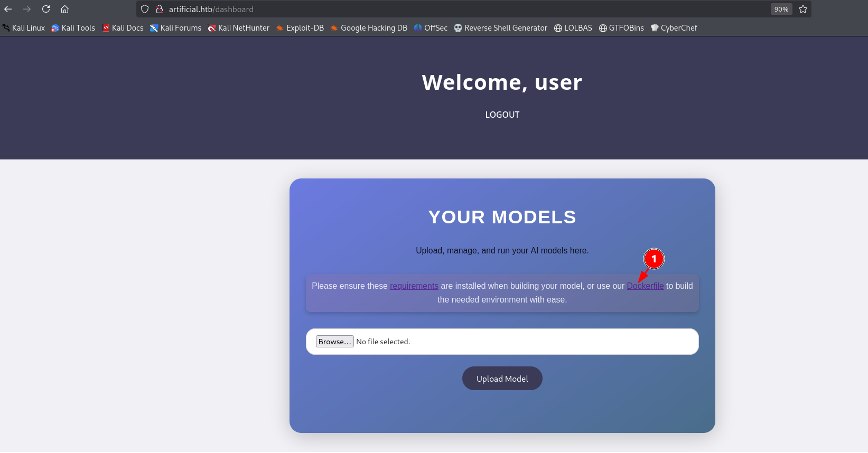Reset the 90% zoom level indicator
This screenshot has width=868, height=453.
pos(781,9)
